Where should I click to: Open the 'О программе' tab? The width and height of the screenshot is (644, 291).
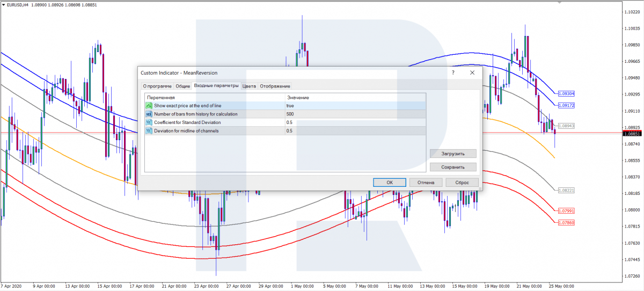pyautogui.click(x=157, y=86)
